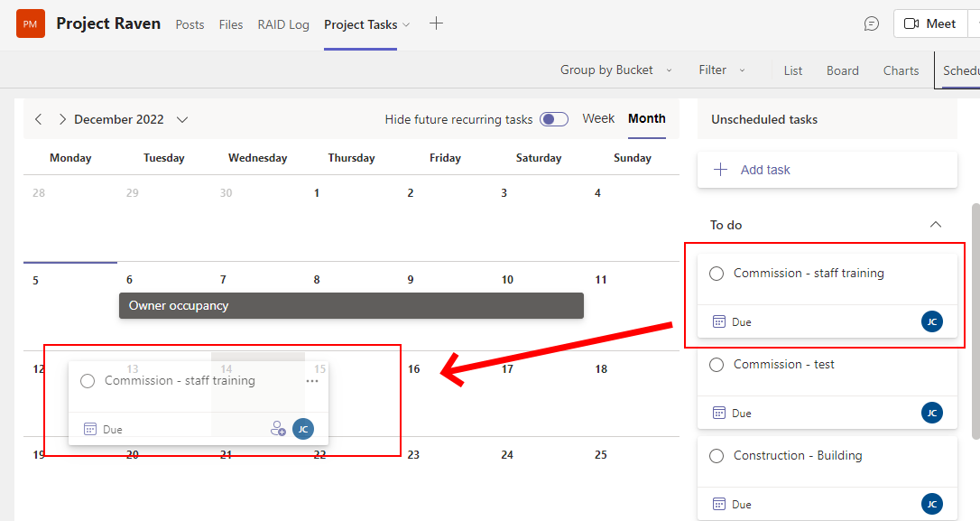
Task: Toggle Hide future recurring tasks switch
Action: (553, 119)
